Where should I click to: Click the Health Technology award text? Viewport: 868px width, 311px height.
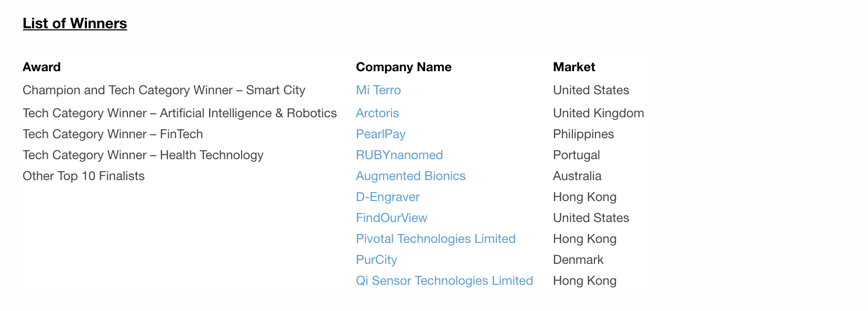tap(143, 155)
